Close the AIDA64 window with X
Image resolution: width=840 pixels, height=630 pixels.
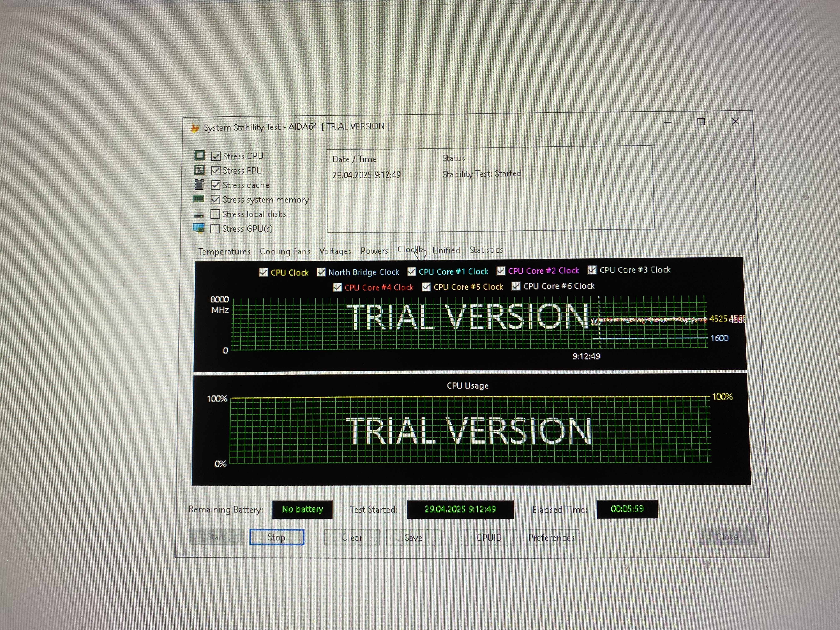735,121
